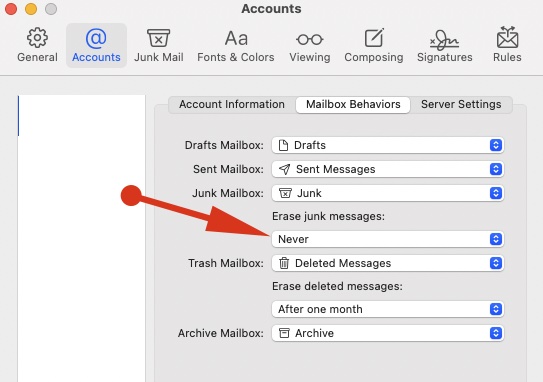
Task: Select the Mailbox Behaviors tab
Action: [x=353, y=104]
